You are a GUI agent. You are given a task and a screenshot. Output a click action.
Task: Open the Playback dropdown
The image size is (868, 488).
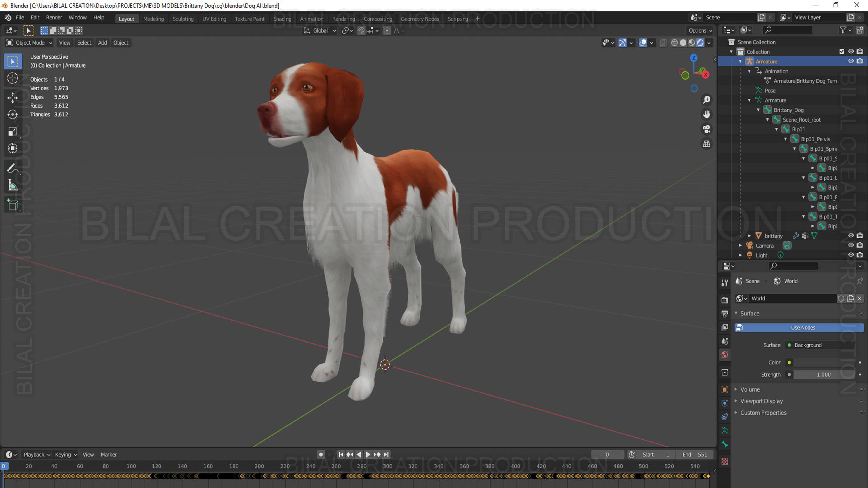point(37,455)
